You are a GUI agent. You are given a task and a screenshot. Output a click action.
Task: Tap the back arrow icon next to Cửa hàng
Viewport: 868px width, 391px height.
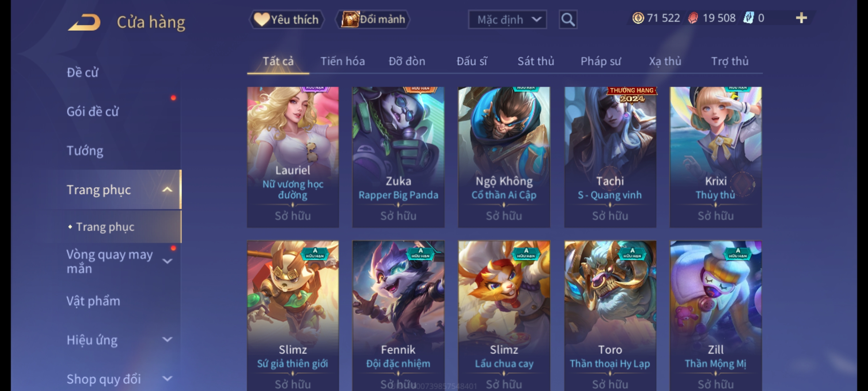[x=84, y=22]
